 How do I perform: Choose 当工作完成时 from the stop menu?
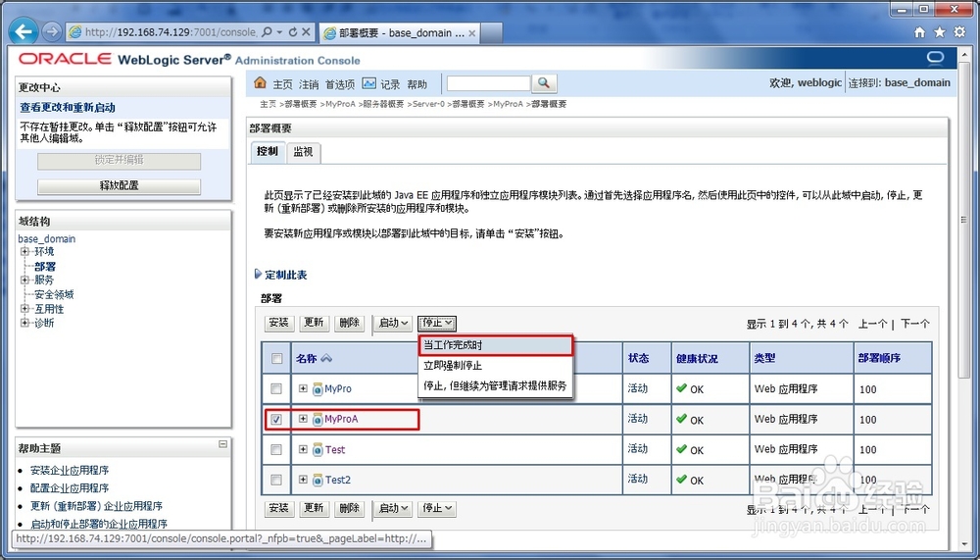496,345
